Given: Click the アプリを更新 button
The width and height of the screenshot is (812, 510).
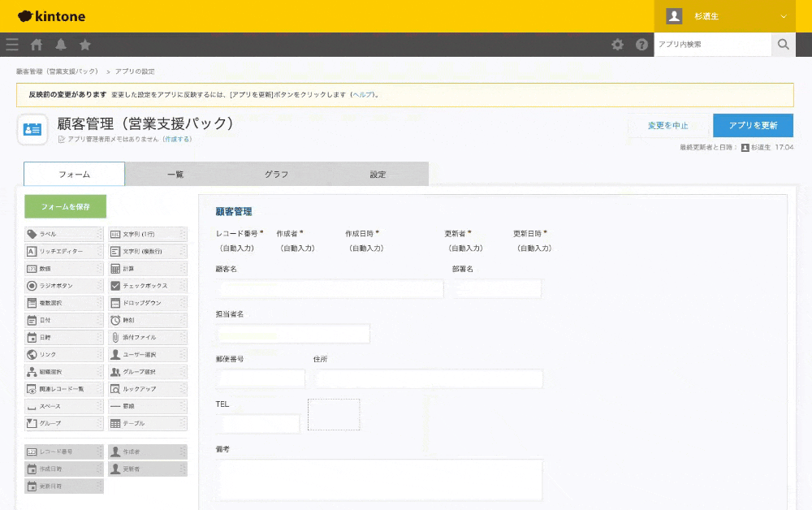Looking at the screenshot, I should pyautogui.click(x=753, y=126).
